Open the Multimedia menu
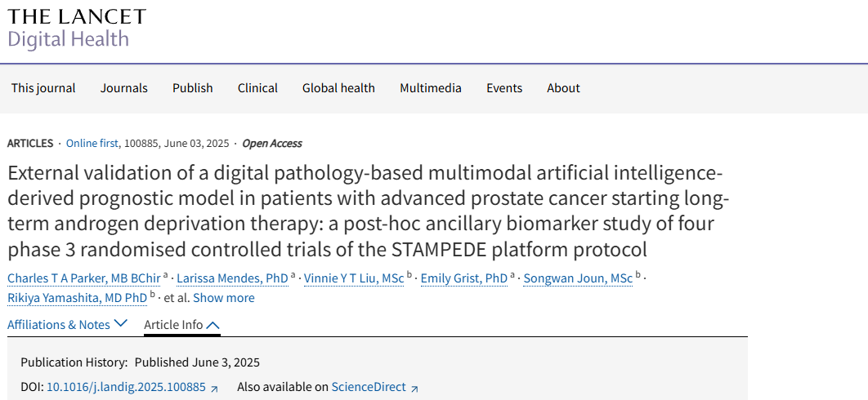The height and width of the screenshot is (400, 868). (x=431, y=88)
